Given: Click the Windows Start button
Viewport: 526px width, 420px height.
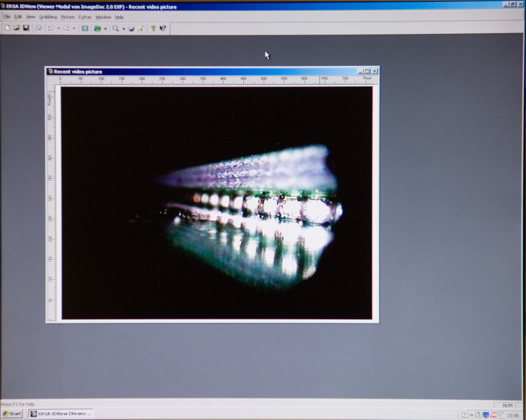Looking at the screenshot, I should click(12, 414).
